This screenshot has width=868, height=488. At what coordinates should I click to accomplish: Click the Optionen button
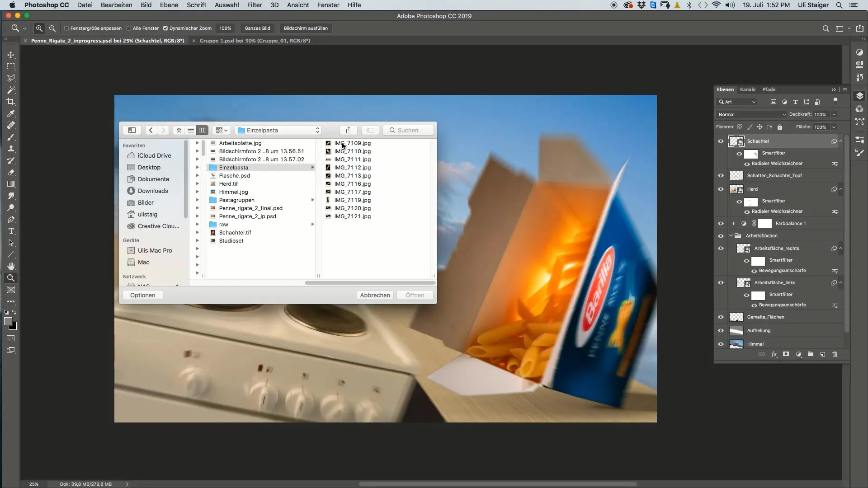(142, 295)
